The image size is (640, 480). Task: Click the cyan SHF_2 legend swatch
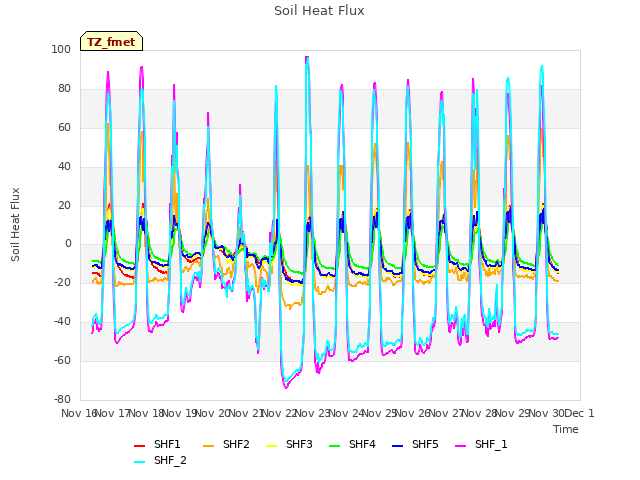point(140,462)
